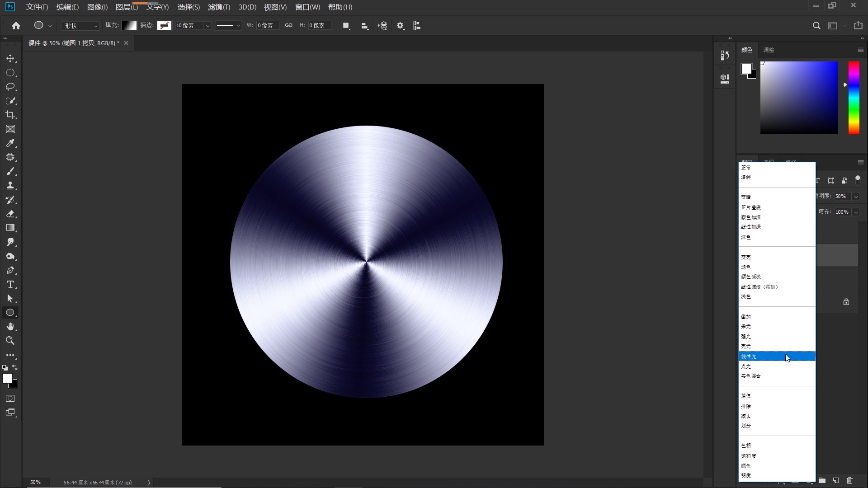This screenshot has height=488, width=868.
Task: Toggle Quick Mask mode
Action: (10, 399)
